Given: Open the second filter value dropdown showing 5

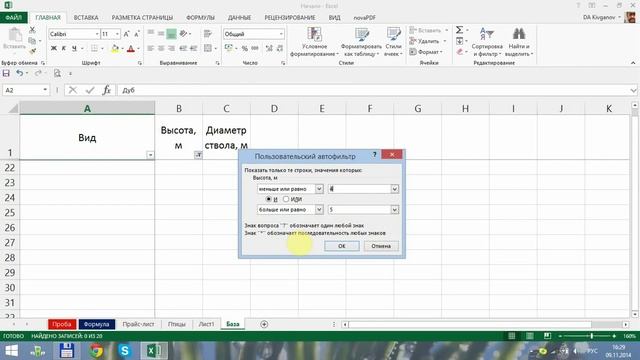Looking at the screenshot, I should (x=394, y=210).
